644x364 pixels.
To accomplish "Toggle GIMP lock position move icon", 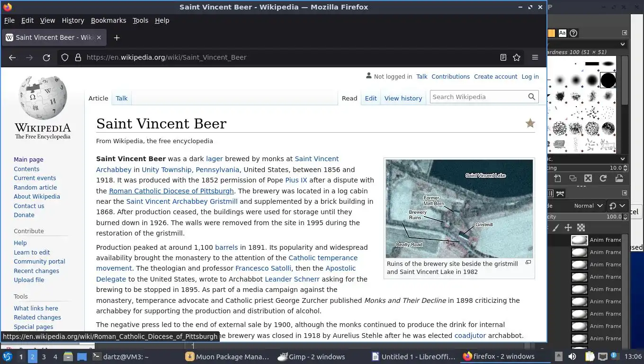I will point(568,228).
